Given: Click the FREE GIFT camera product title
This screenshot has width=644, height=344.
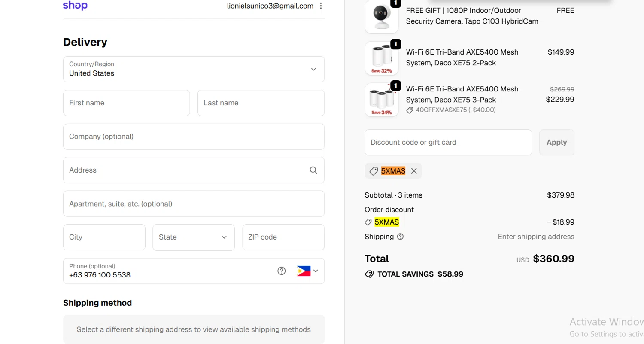Looking at the screenshot, I should pyautogui.click(x=472, y=16).
